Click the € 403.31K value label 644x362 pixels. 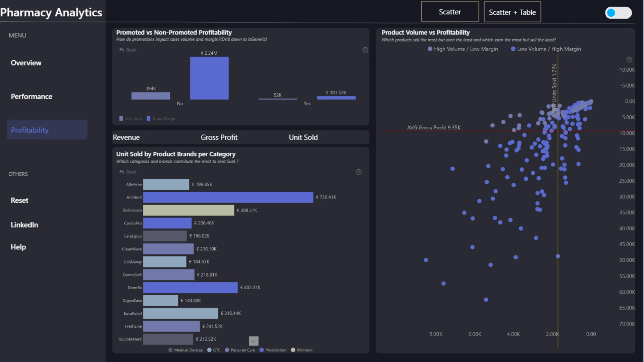(x=251, y=288)
